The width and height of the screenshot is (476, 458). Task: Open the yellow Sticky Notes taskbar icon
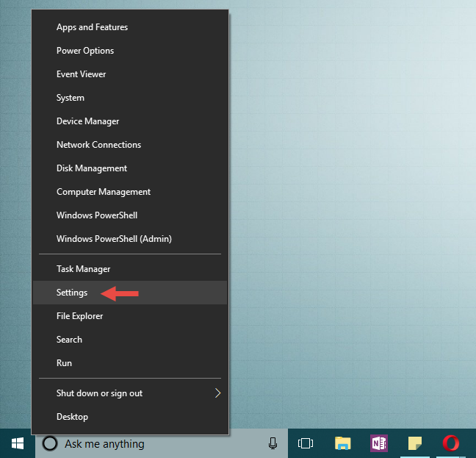(x=415, y=443)
